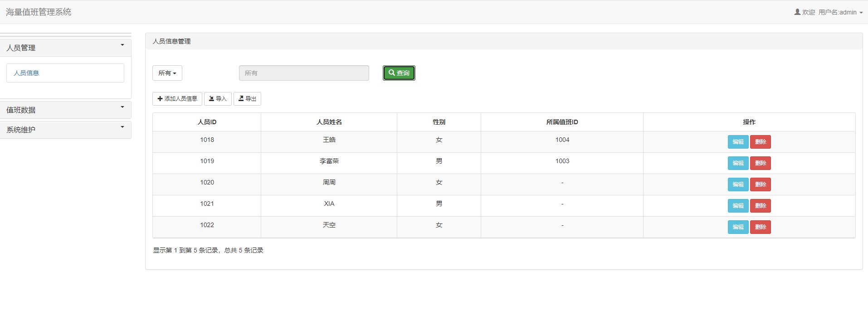Edit the record named XIA
This screenshot has height=325, width=868.
pyautogui.click(x=738, y=206)
